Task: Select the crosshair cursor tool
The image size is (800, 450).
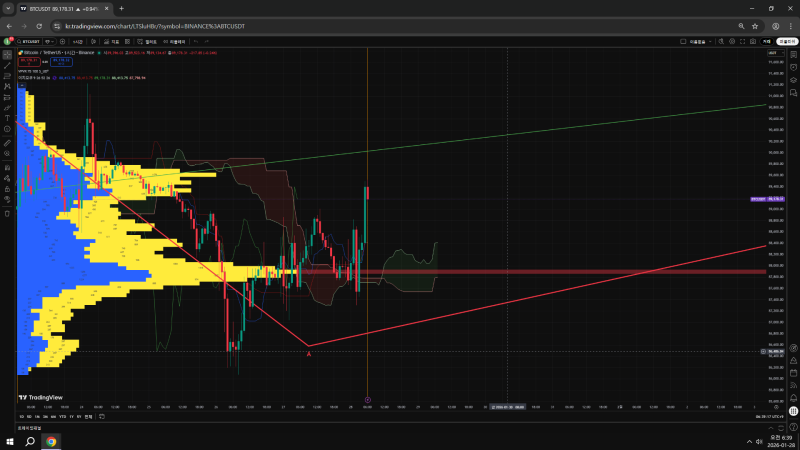Action: [8, 53]
